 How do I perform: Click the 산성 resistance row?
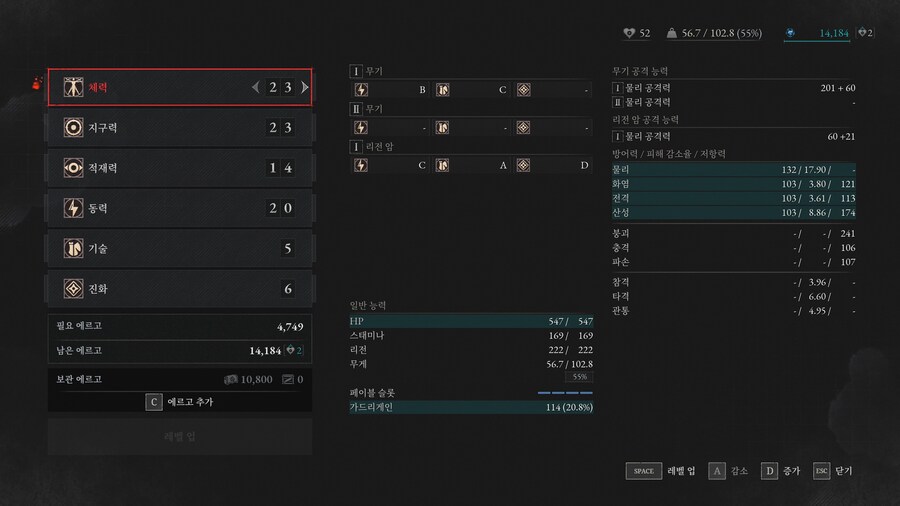coord(734,213)
